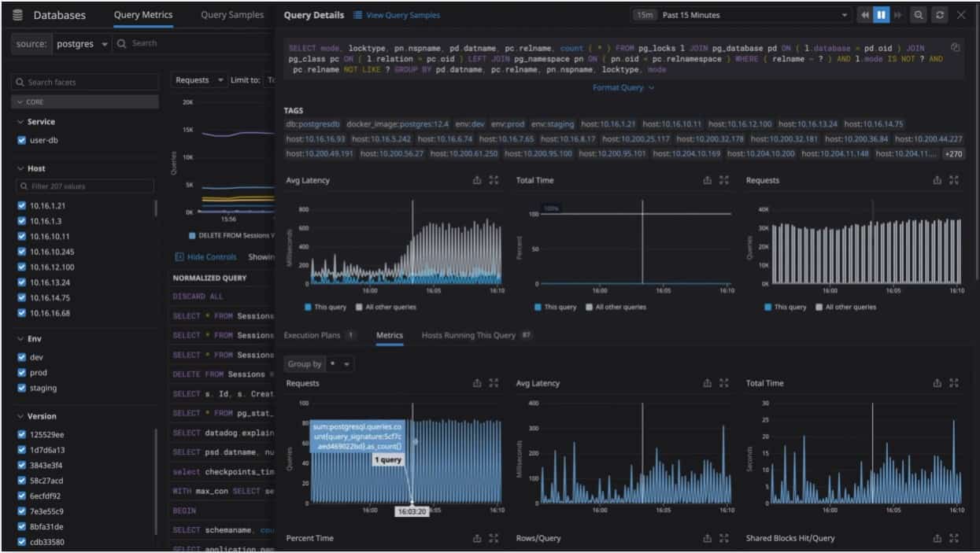This screenshot has width=980, height=553.
Task: Export the top Total Time graph
Action: 708,180
